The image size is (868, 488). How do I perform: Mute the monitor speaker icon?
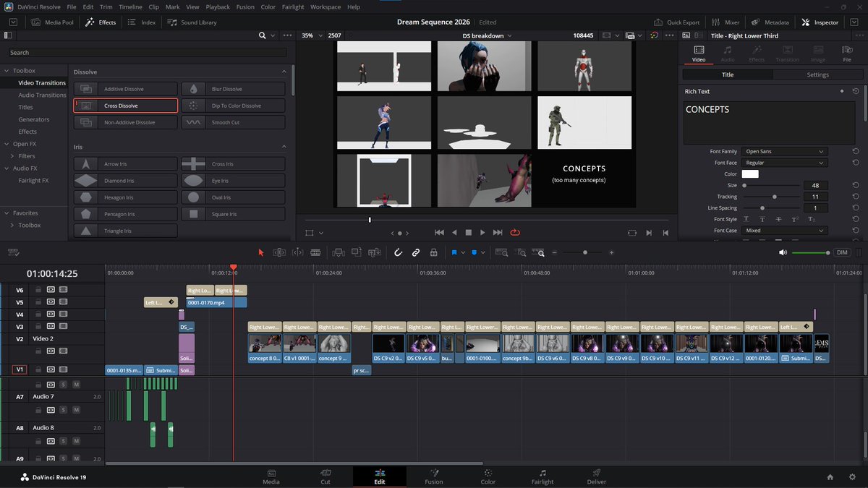point(782,252)
